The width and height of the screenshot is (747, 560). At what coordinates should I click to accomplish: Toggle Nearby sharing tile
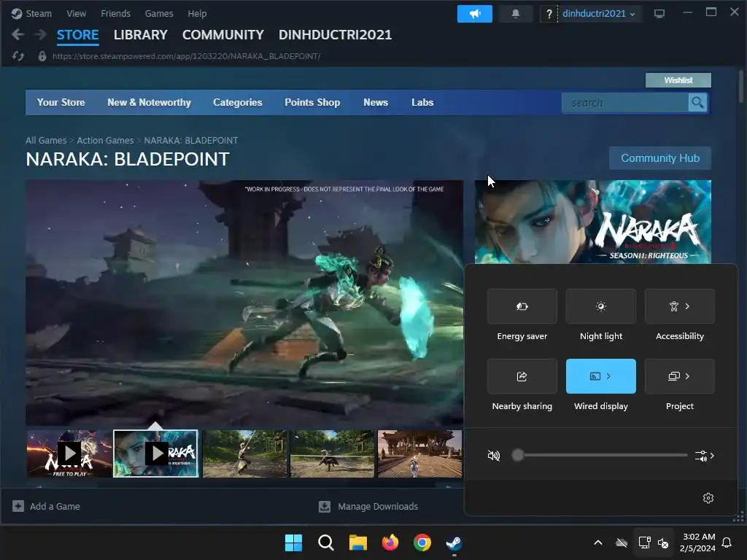pos(522,376)
